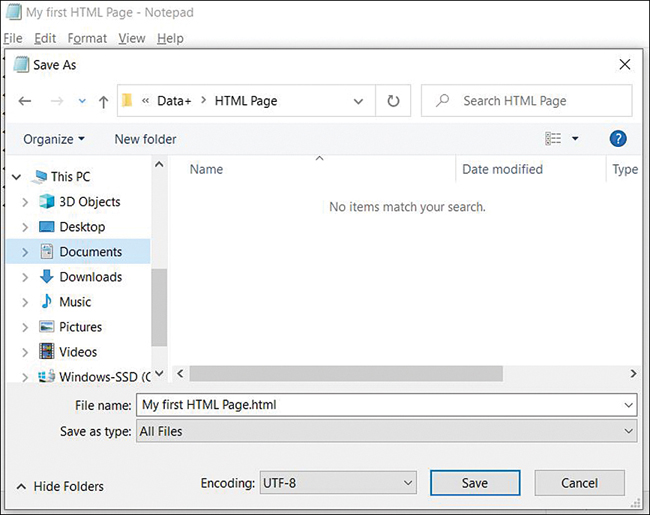Open Notepad's Help menu

(x=170, y=38)
